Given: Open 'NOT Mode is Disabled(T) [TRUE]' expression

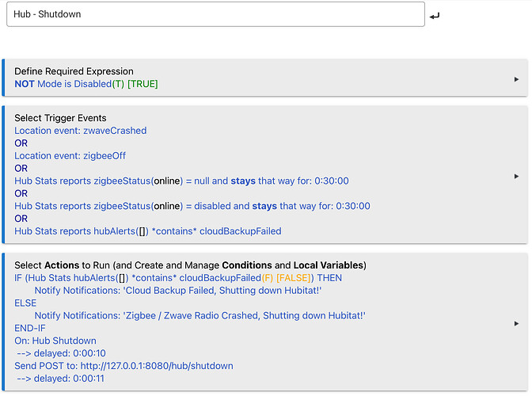Looking at the screenshot, I should (85, 84).
